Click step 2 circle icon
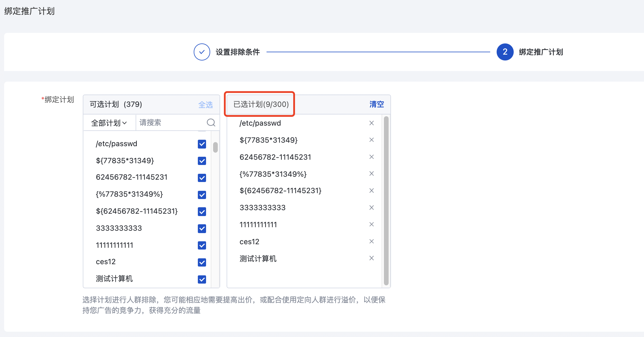Image resolution: width=644 pixels, height=337 pixels. pos(505,52)
